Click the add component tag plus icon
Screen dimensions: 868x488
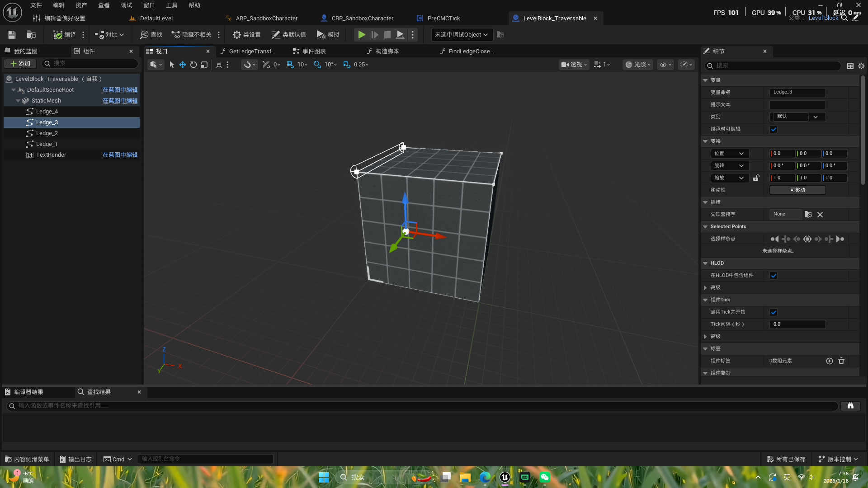tap(830, 361)
